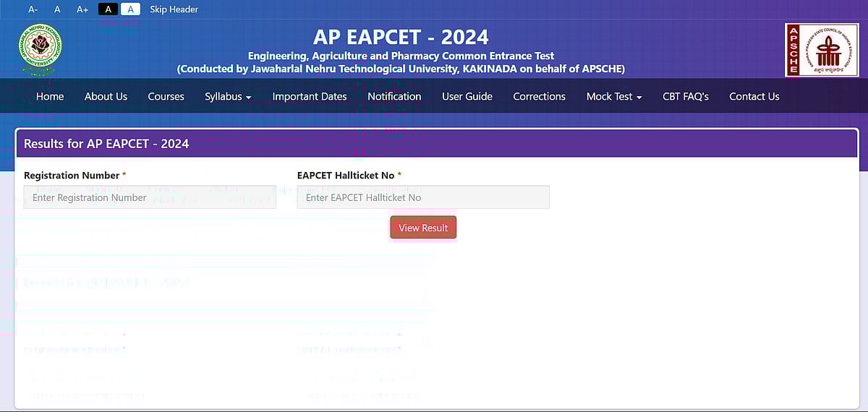Click the View Result button
The image size is (868, 412).
coord(423,228)
